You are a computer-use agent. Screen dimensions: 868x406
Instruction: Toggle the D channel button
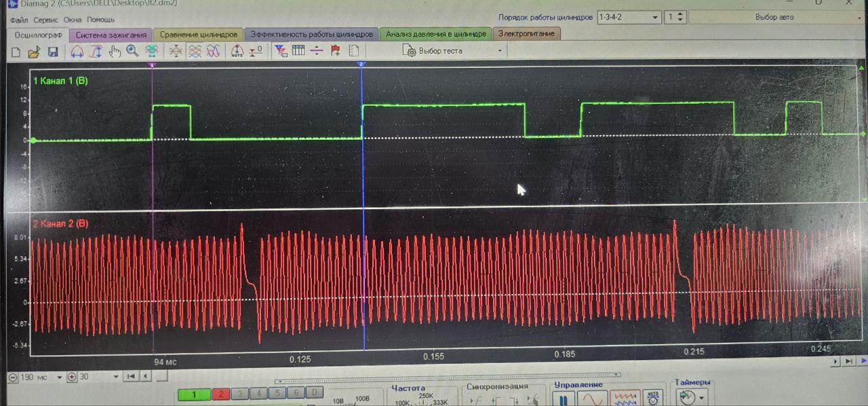315,392
